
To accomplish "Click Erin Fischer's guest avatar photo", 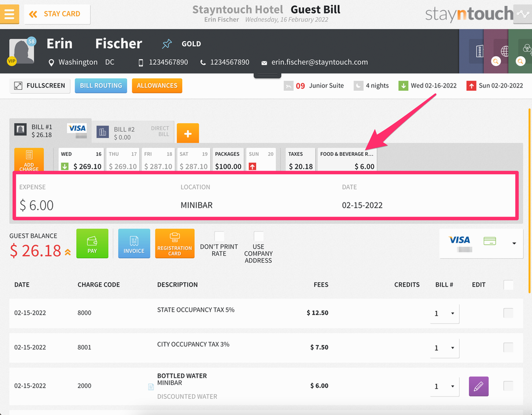I will point(21,52).
